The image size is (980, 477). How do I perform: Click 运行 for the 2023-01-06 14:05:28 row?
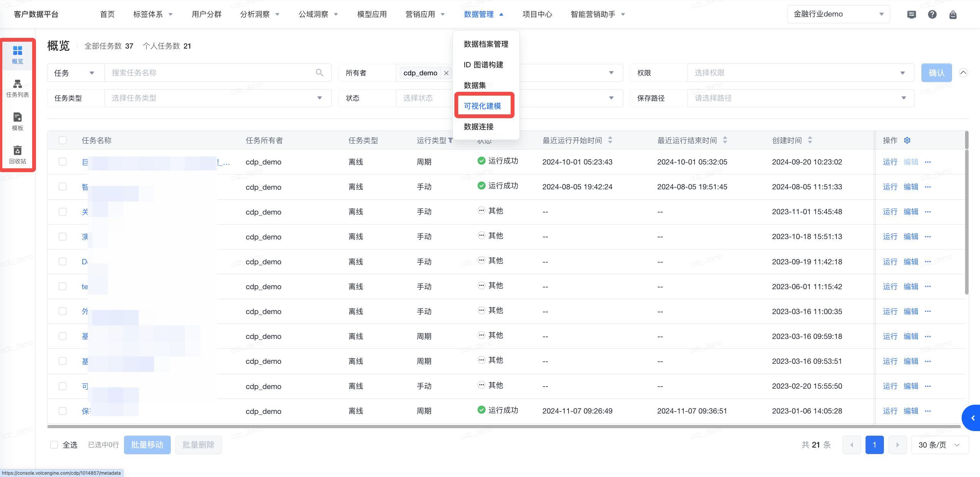[x=890, y=411]
